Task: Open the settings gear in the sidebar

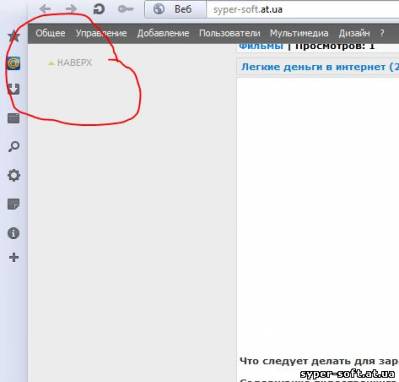Action: click(14, 175)
